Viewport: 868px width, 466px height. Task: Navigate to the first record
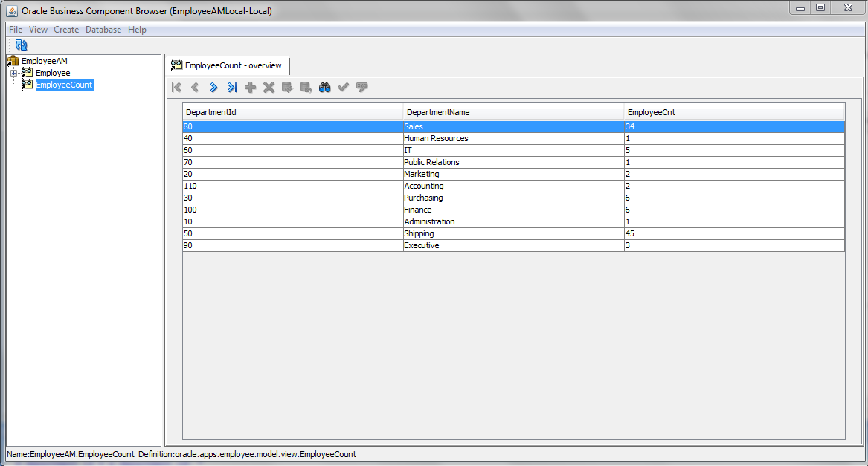tap(176, 87)
